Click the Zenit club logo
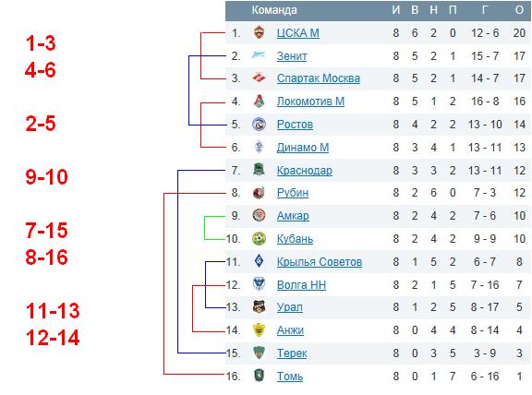This screenshot has width=532, height=395. tap(259, 55)
